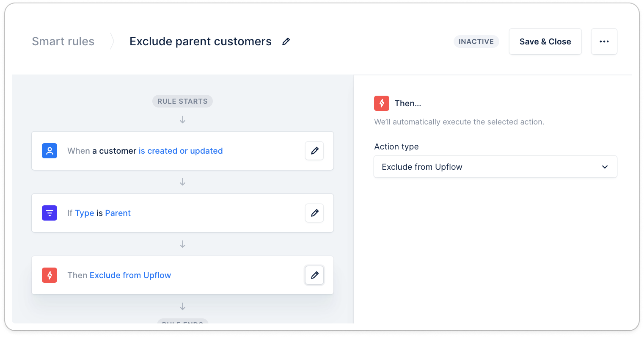Open the three-dots more options menu
The image size is (644, 337).
pos(604,41)
